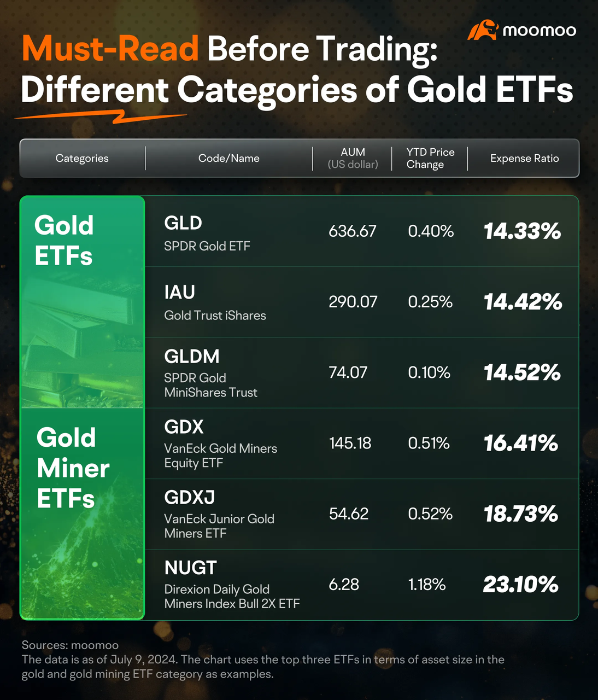The height and width of the screenshot is (700, 598).
Task: Click the orange underline flourish under the title
Action: (101, 116)
